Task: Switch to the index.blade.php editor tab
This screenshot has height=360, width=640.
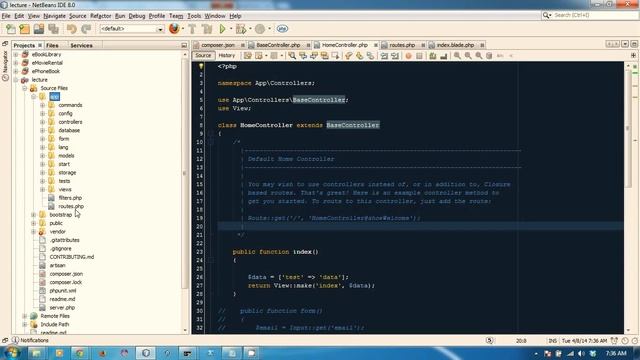Action: pos(455,45)
